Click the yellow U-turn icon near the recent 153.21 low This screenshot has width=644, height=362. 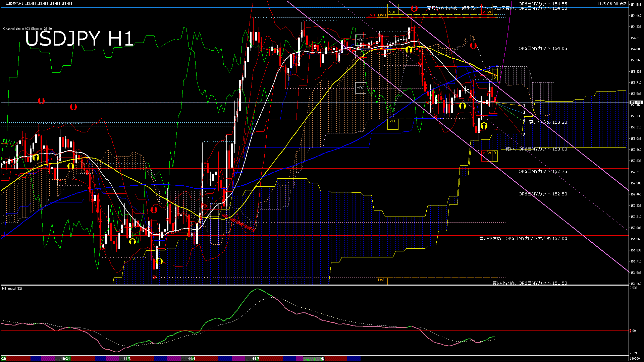click(484, 126)
